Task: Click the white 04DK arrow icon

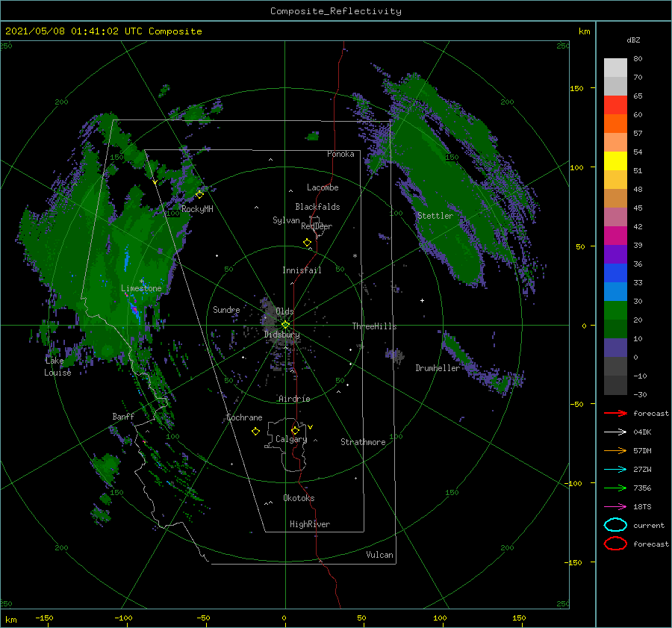Action: click(x=615, y=432)
